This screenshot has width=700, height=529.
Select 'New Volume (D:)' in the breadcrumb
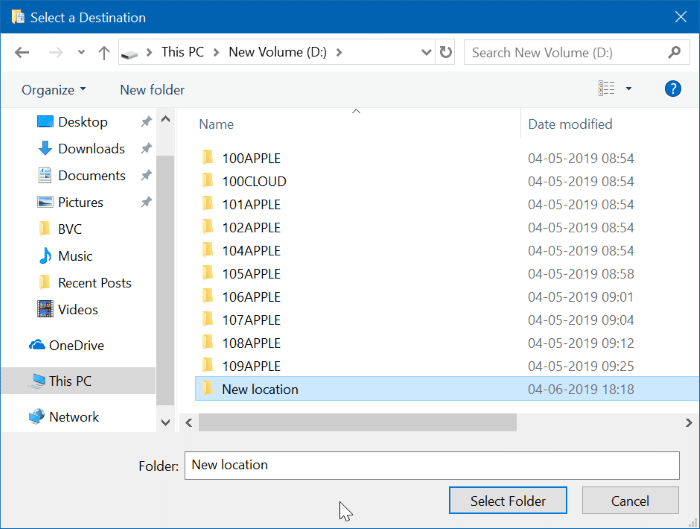click(278, 52)
